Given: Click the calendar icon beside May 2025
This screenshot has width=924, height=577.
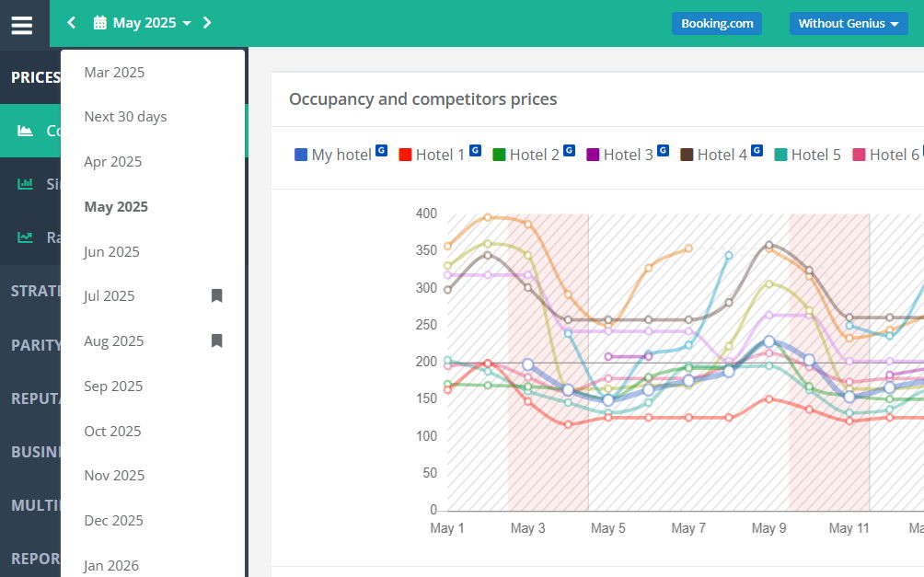Looking at the screenshot, I should point(100,23).
